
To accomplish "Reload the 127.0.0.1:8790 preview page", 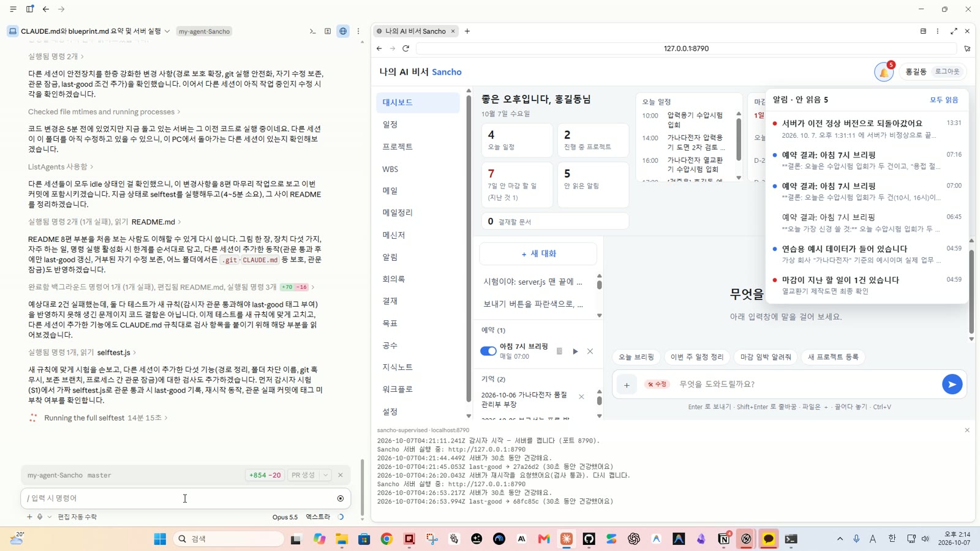I will pos(405,48).
